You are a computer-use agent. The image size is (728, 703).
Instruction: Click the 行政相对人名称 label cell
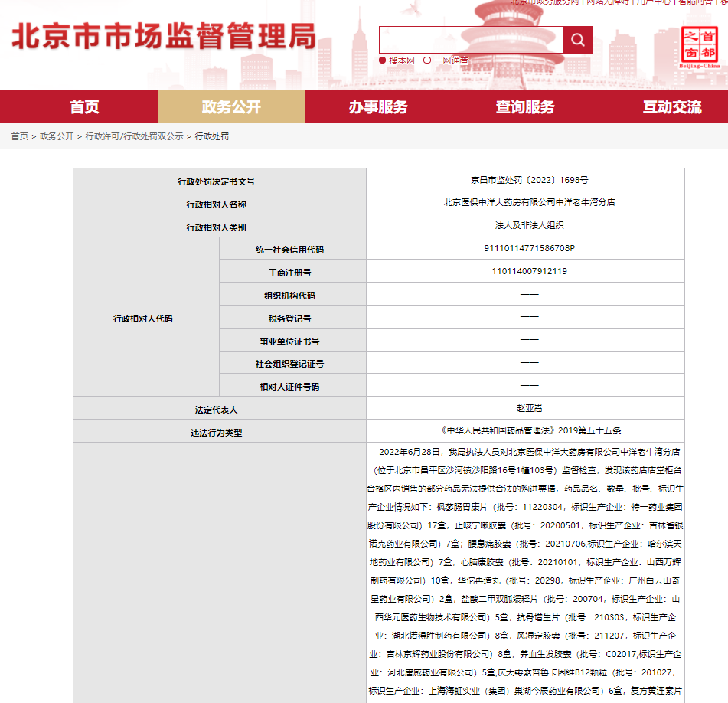(220, 202)
